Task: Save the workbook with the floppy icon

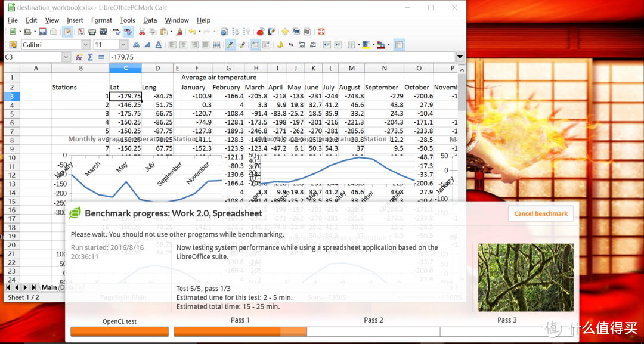Action: pyautogui.click(x=42, y=32)
